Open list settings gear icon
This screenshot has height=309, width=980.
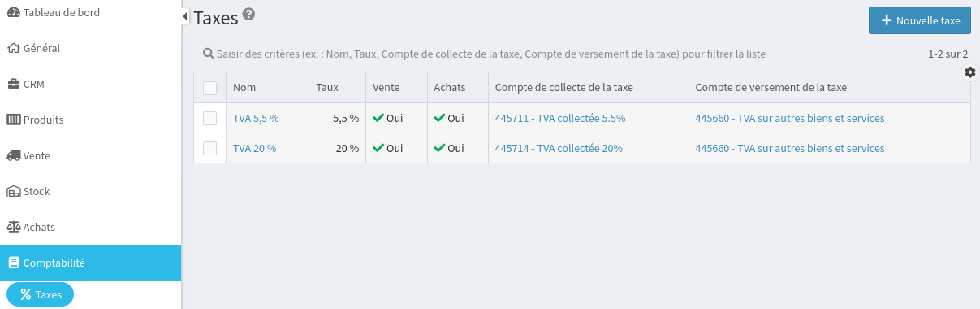(x=970, y=72)
